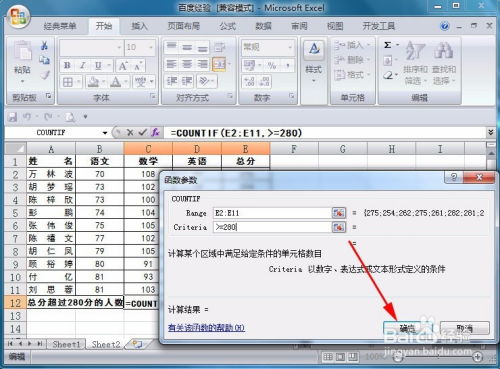Click the Format Painter brush icon

(45, 75)
